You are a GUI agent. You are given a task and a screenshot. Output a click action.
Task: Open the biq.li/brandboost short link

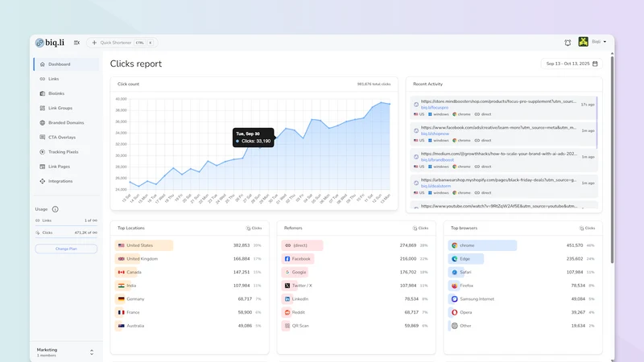(437, 160)
